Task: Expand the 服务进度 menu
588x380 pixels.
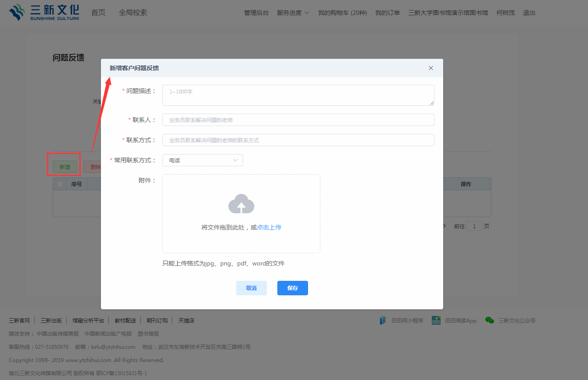Action: tap(293, 13)
